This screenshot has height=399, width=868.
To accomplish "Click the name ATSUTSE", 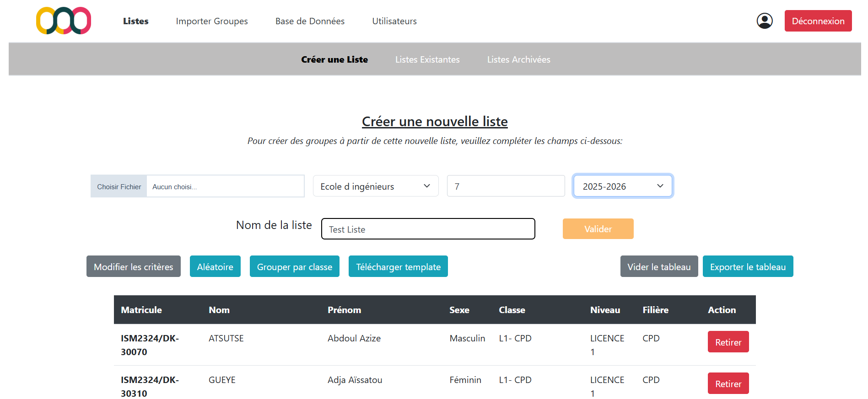I will (x=226, y=338).
